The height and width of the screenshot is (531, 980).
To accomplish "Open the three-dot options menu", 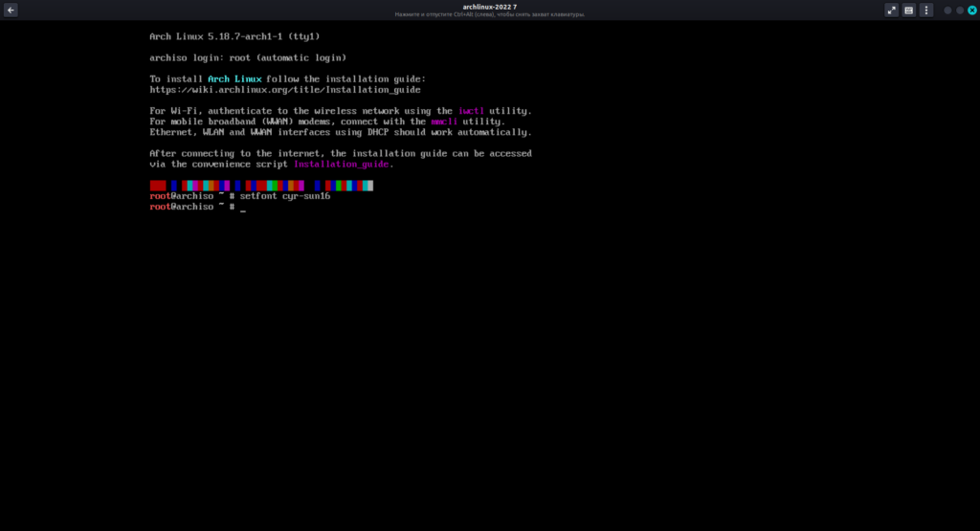I will [x=926, y=10].
